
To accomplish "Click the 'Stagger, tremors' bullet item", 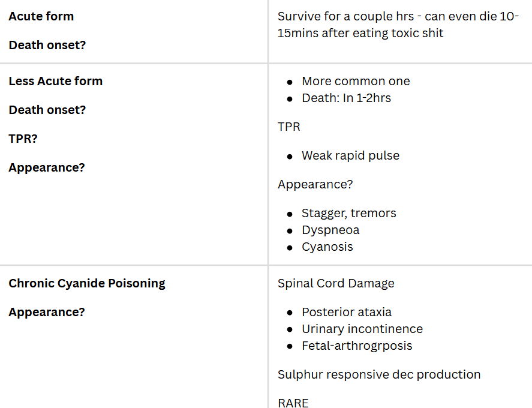I will [x=348, y=213].
